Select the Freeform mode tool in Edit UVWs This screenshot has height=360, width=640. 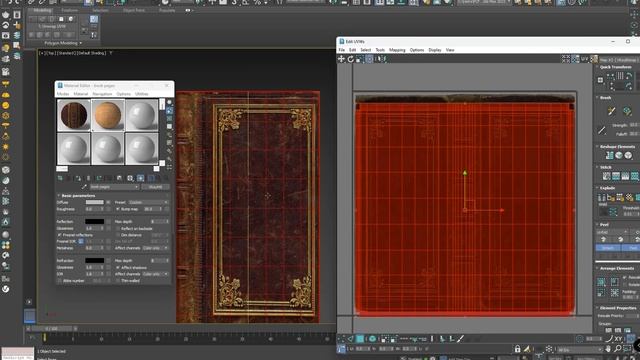(369, 59)
